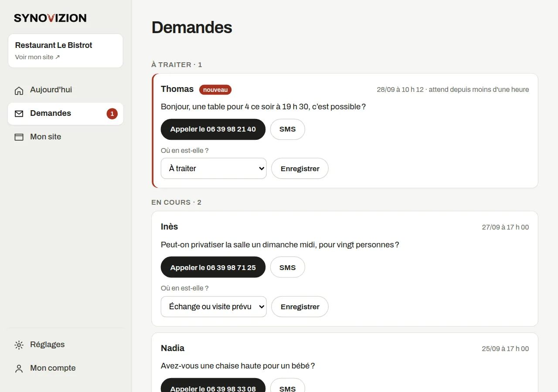Click the envelope icon beside Demandes
558x392 pixels.
coord(19,114)
